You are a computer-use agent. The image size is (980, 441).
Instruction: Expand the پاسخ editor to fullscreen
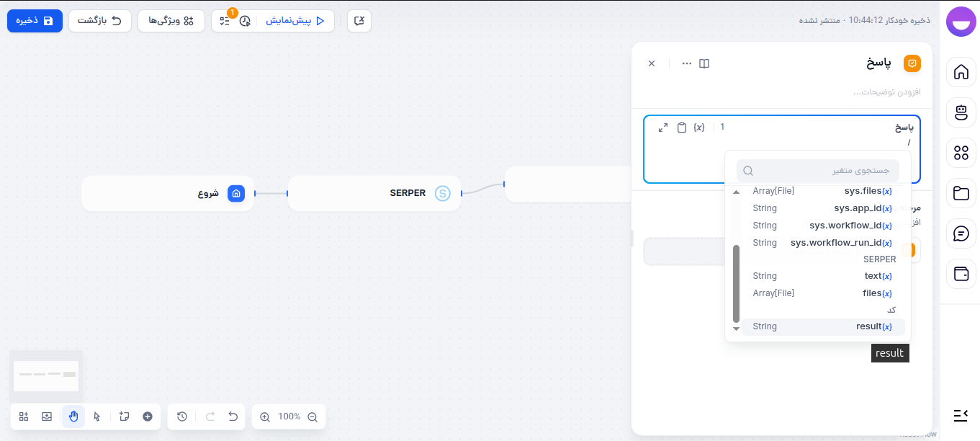[663, 127]
